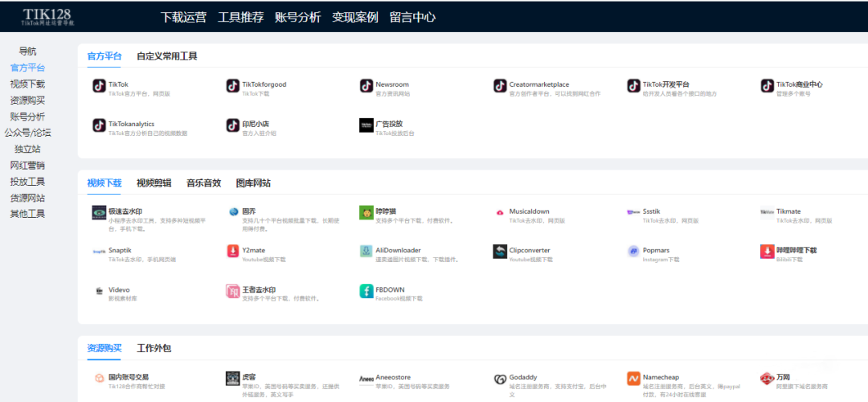Open 账号分析 in the top navigation
This screenshot has width=868, height=402.
(x=297, y=17)
